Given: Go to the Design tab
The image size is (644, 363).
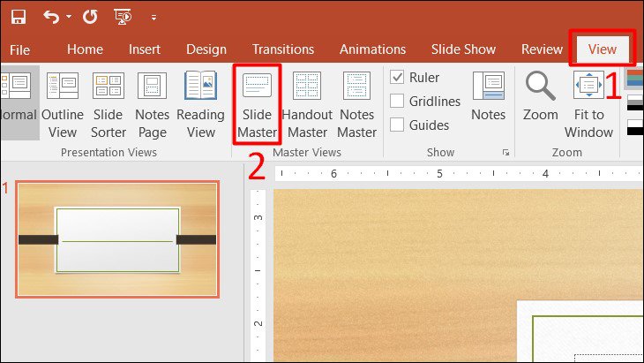Looking at the screenshot, I should click(206, 49).
